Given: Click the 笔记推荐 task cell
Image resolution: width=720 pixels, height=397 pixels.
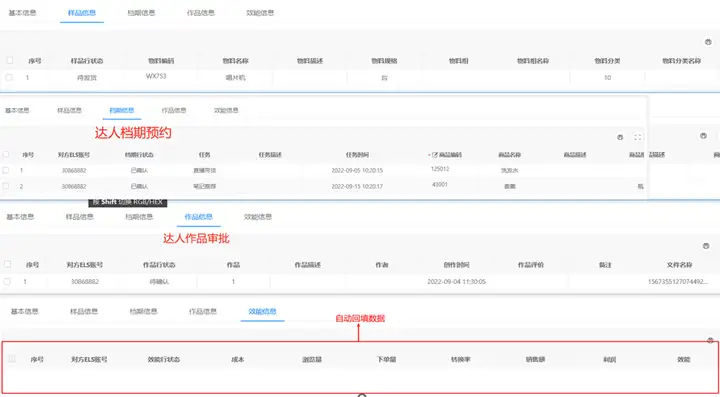Looking at the screenshot, I should coord(205,186).
